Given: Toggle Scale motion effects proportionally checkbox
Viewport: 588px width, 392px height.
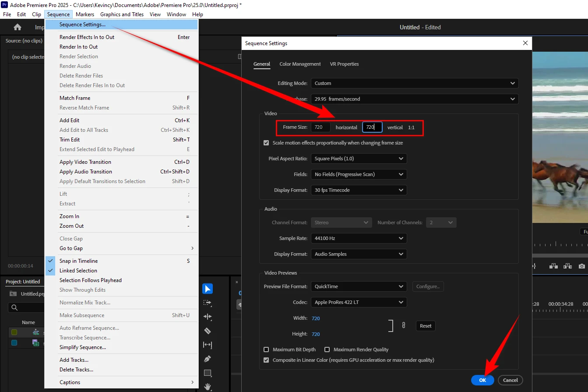Looking at the screenshot, I should tap(266, 143).
